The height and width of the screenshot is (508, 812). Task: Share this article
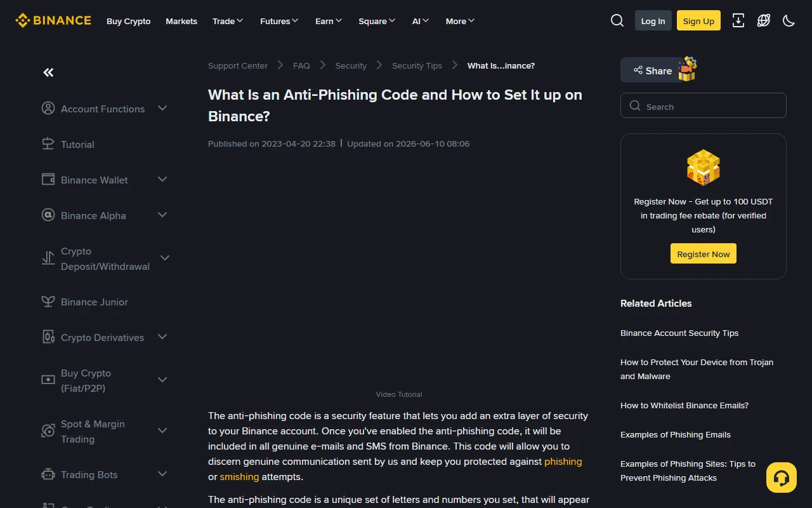[x=652, y=70]
